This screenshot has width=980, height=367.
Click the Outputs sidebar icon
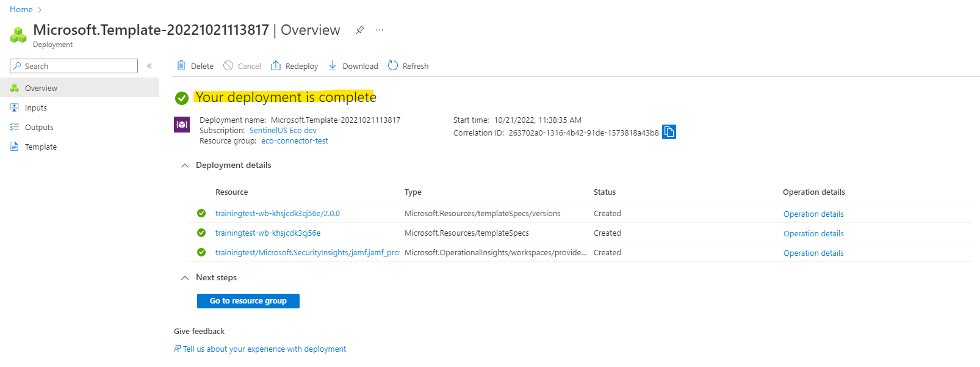pyautogui.click(x=15, y=127)
